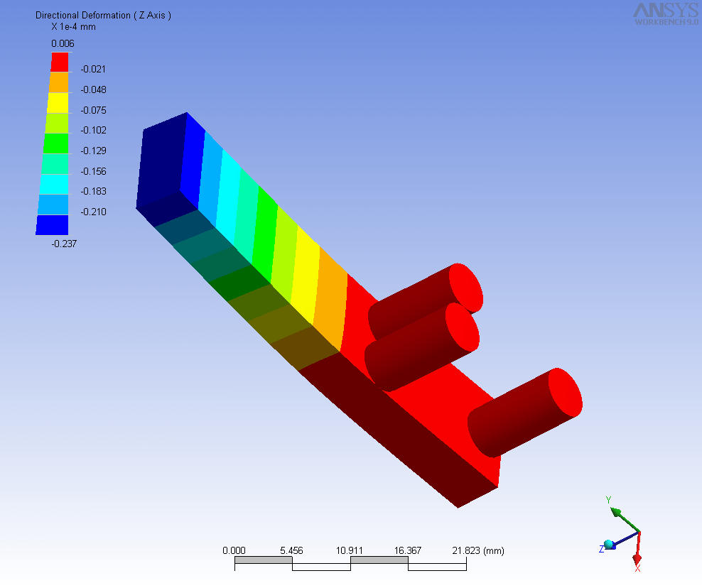Click the blue Z axis arrow on triad
The image size is (702, 588).
(620, 541)
